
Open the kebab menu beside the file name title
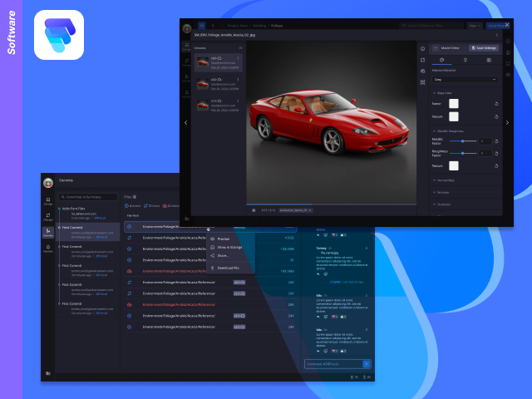pos(497,35)
